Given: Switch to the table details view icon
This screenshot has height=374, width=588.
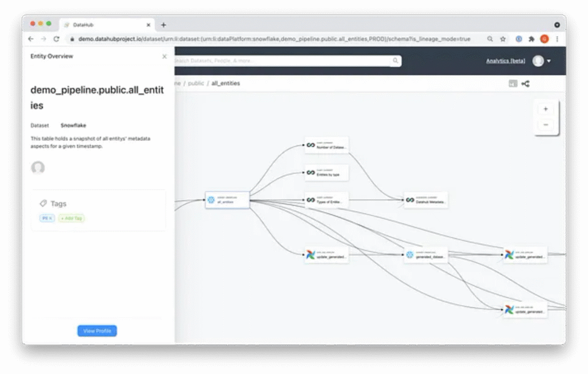Looking at the screenshot, I should pos(513,84).
